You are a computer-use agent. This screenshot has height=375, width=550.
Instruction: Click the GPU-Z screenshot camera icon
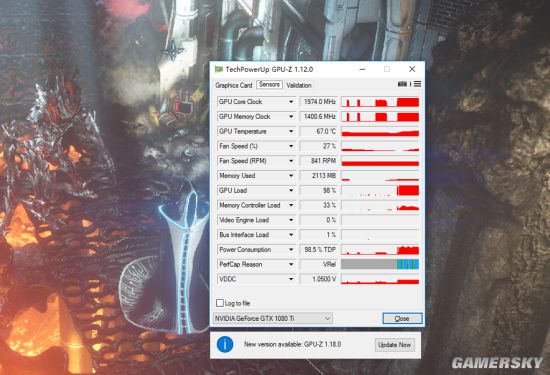[402, 84]
